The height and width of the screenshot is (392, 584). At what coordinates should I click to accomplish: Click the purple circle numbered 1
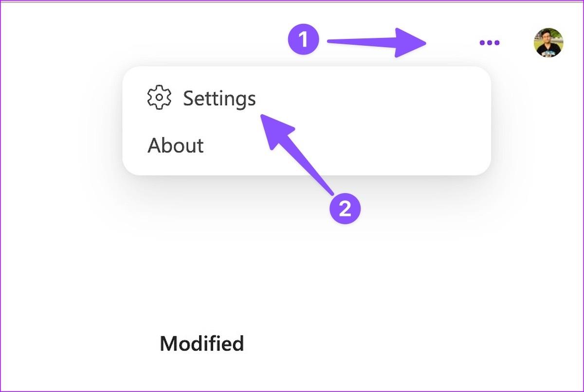(x=304, y=39)
